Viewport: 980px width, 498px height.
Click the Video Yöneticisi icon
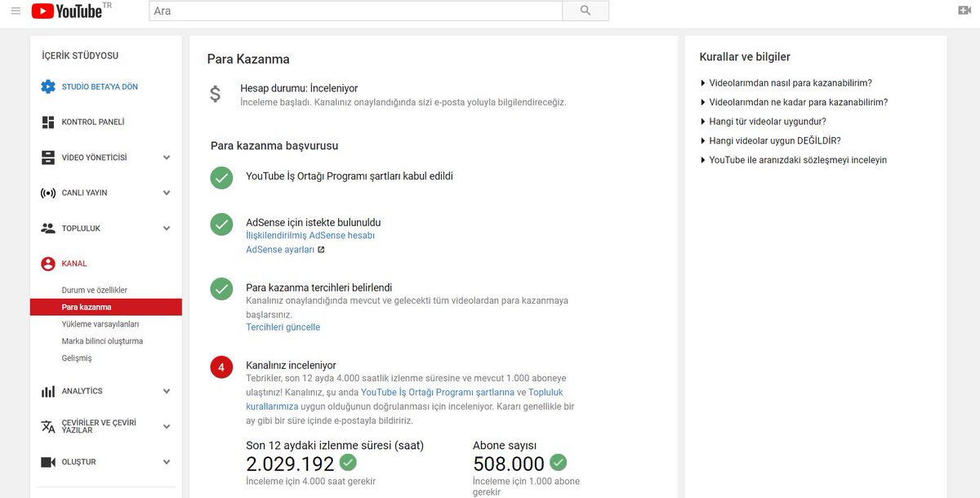pos(48,158)
